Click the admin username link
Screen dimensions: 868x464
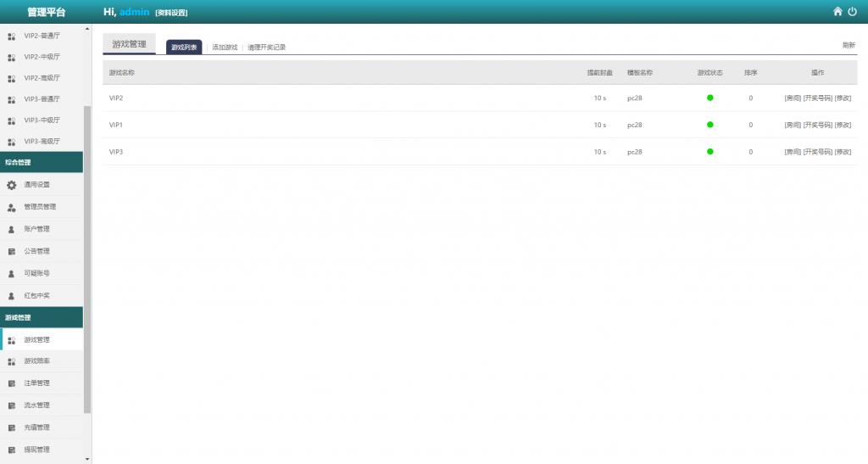coord(135,12)
